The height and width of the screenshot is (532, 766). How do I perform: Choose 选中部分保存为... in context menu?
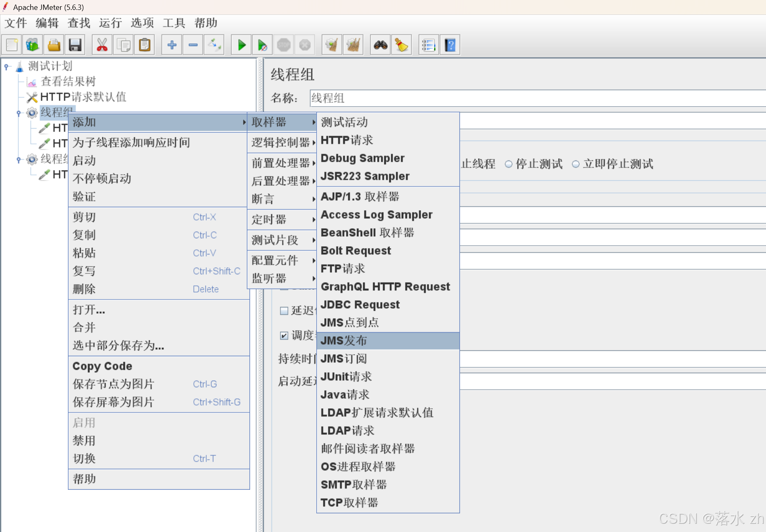pyautogui.click(x=159, y=346)
